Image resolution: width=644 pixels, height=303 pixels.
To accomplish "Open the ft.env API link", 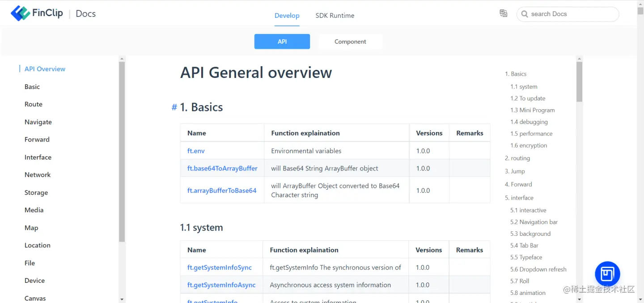I will tap(196, 151).
